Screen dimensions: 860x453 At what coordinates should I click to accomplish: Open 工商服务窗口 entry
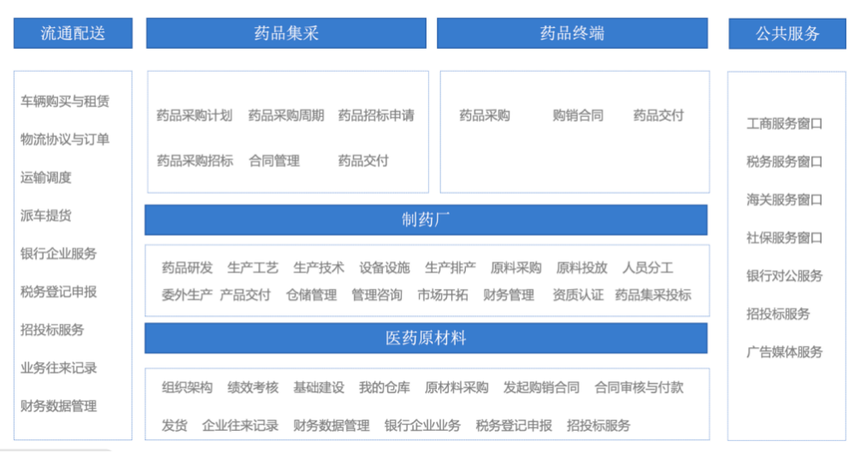coord(784,124)
